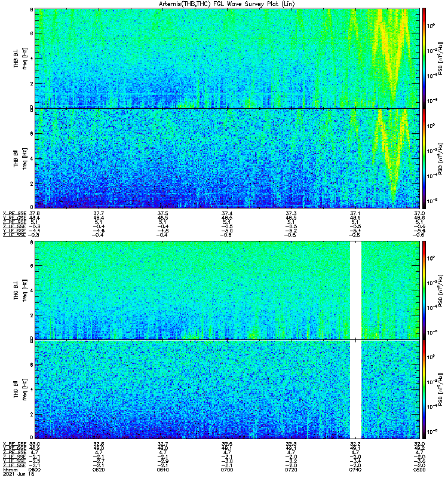Click the THC position value 32.0
The width and height of the screenshot is (448, 478).
tap(419, 444)
